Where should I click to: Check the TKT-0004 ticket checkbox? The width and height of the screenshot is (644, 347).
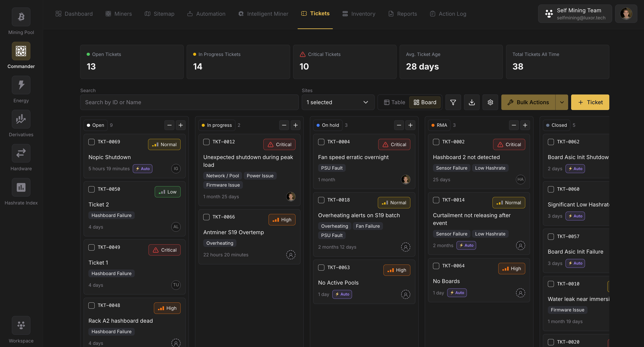click(x=321, y=142)
